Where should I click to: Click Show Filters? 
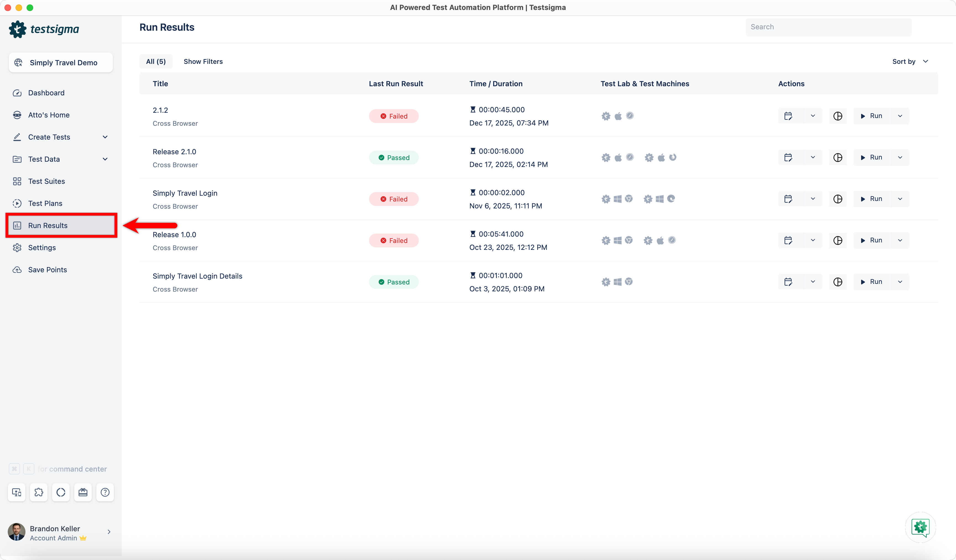203,61
